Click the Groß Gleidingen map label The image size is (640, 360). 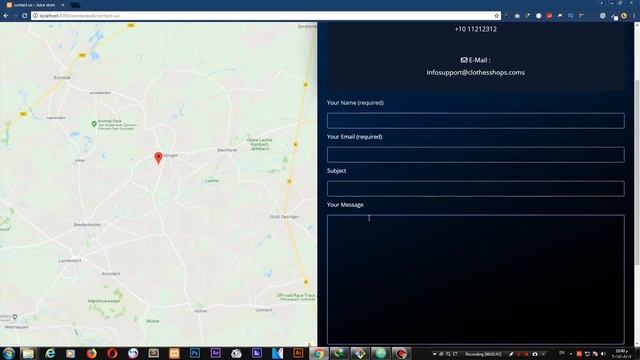click(284, 216)
